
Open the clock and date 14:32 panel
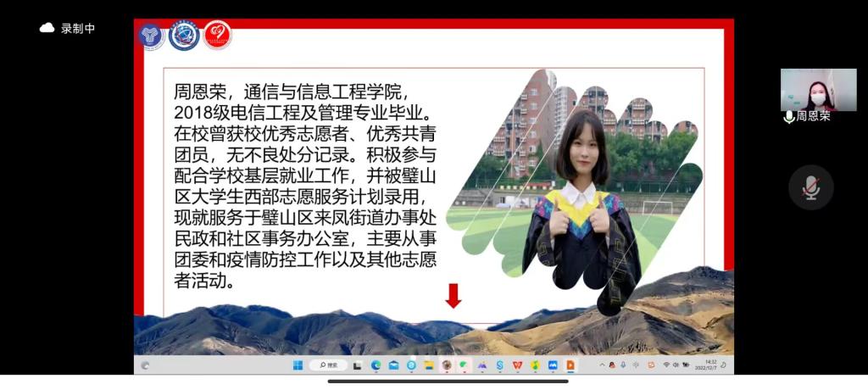705,365
